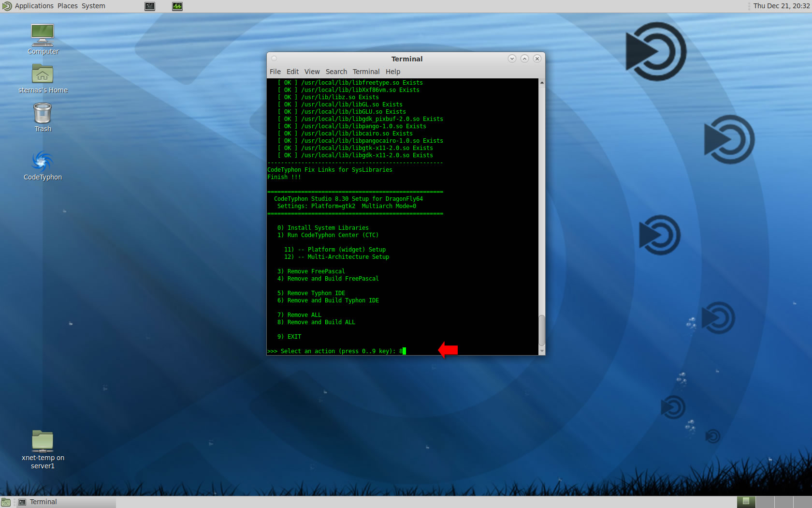This screenshot has height=508, width=812.
Task: Click '11) -- Platform (widget) Setup' line
Action: [335, 250]
